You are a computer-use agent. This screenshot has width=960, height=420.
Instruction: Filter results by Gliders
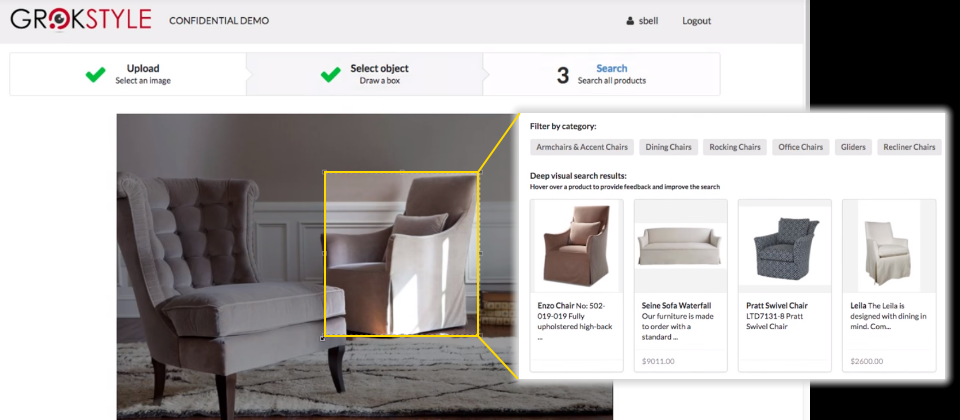[x=852, y=147]
